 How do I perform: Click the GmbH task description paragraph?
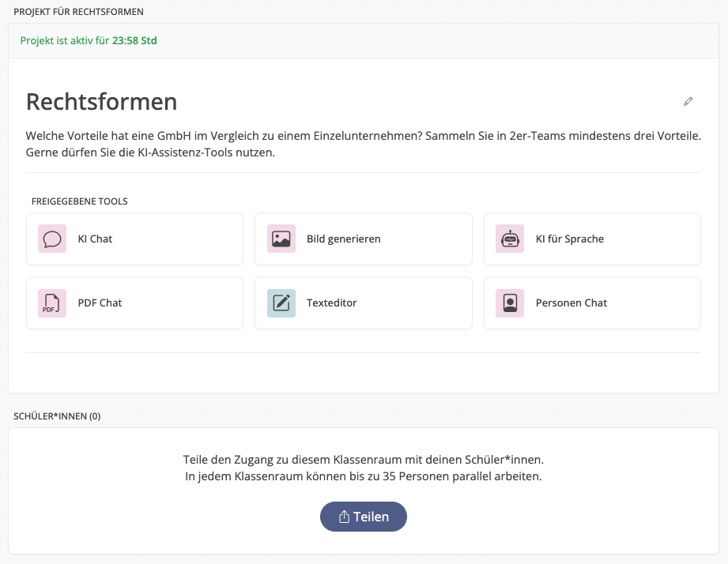pyautogui.click(x=363, y=144)
